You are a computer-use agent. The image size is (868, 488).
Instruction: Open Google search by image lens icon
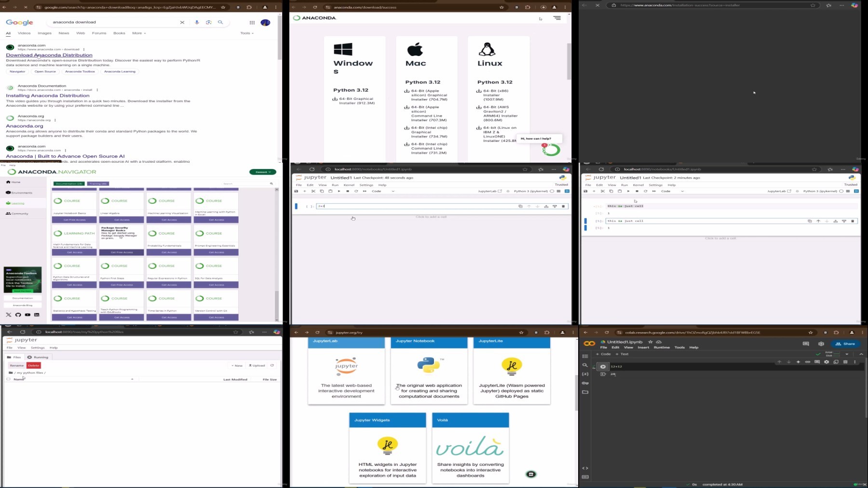209,22
